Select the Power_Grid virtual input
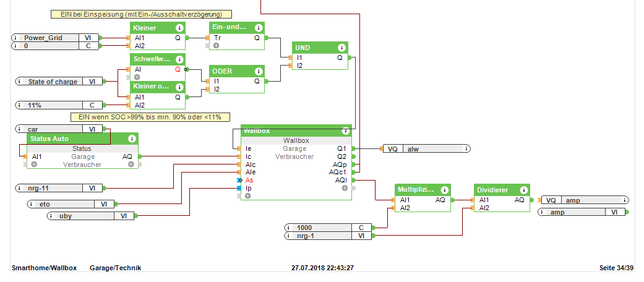This screenshot has height=282, width=644. 56,38
